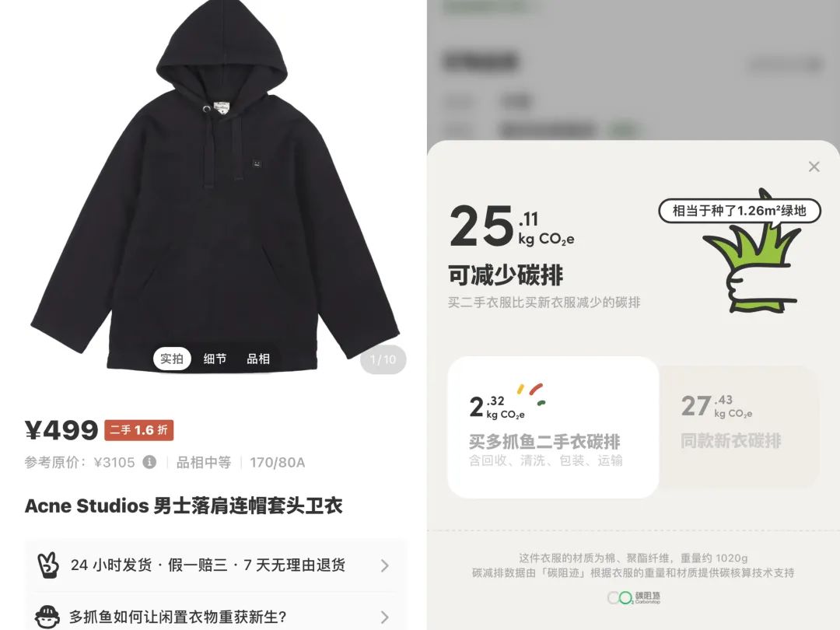
Task: Click the info icon beside reference price ¥3105
Action: 149,462
